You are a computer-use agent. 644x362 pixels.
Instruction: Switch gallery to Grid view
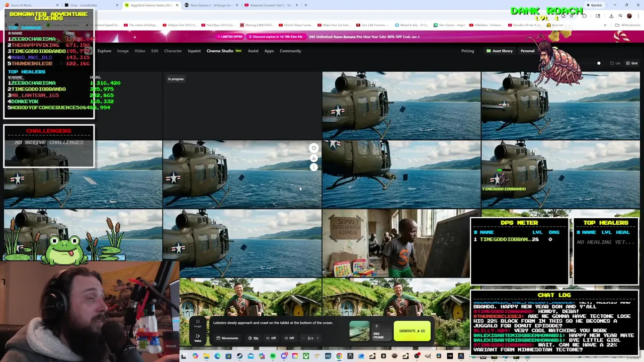click(x=631, y=63)
